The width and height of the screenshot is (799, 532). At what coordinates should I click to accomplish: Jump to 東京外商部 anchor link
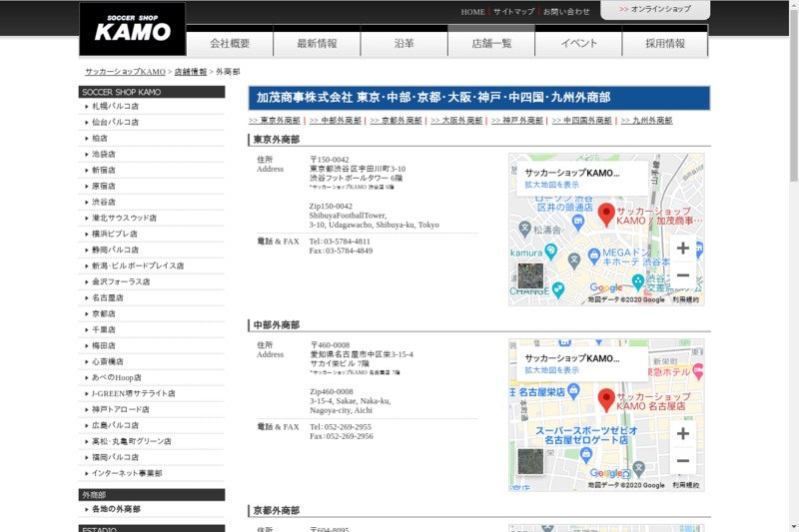point(274,121)
